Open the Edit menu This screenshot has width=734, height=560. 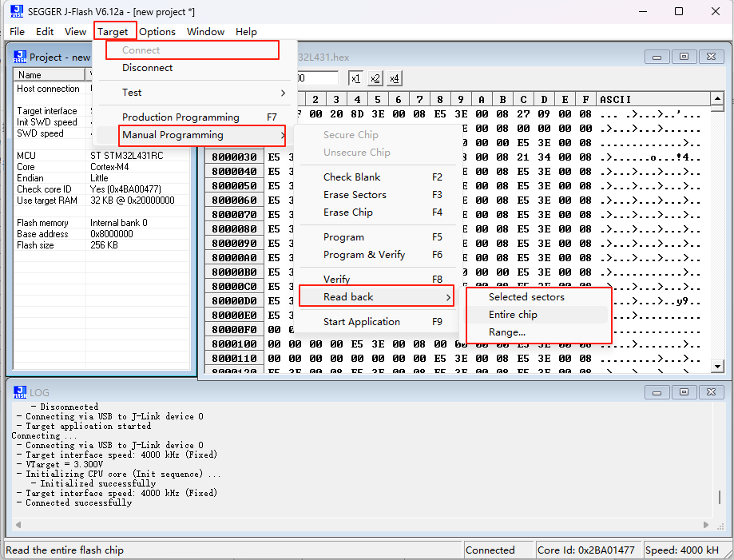(45, 32)
